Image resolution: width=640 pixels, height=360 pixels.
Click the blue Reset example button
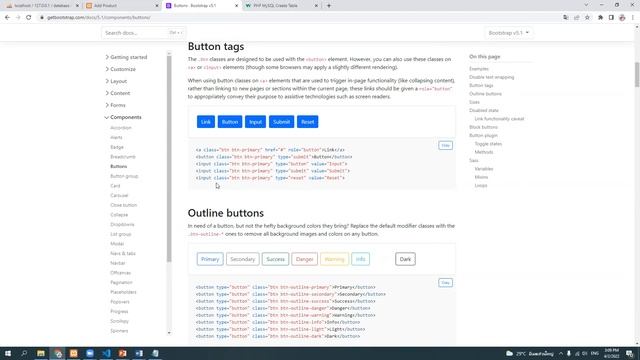(307, 122)
